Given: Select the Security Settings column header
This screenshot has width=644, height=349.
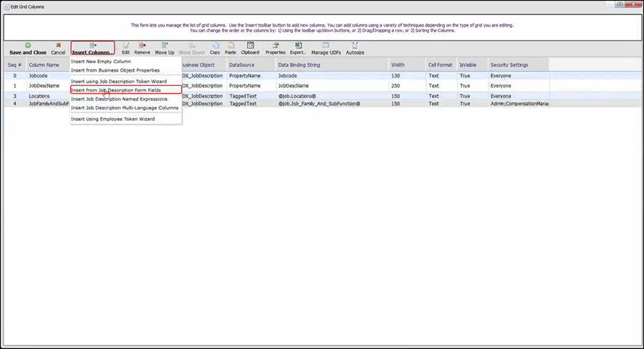Looking at the screenshot, I should coord(509,65).
